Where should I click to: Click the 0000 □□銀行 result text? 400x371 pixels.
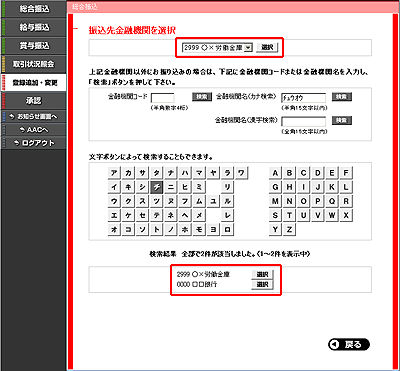(x=197, y=285)
